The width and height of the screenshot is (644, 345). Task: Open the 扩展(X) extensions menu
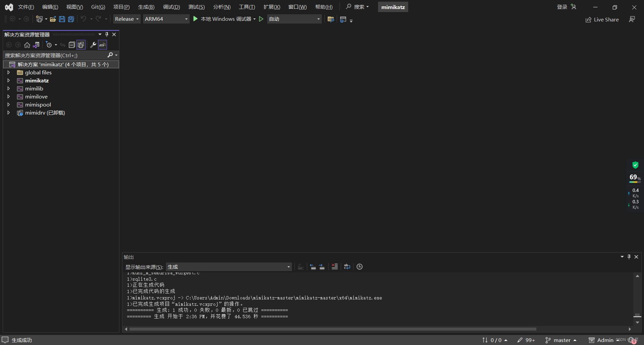point(272,7)
